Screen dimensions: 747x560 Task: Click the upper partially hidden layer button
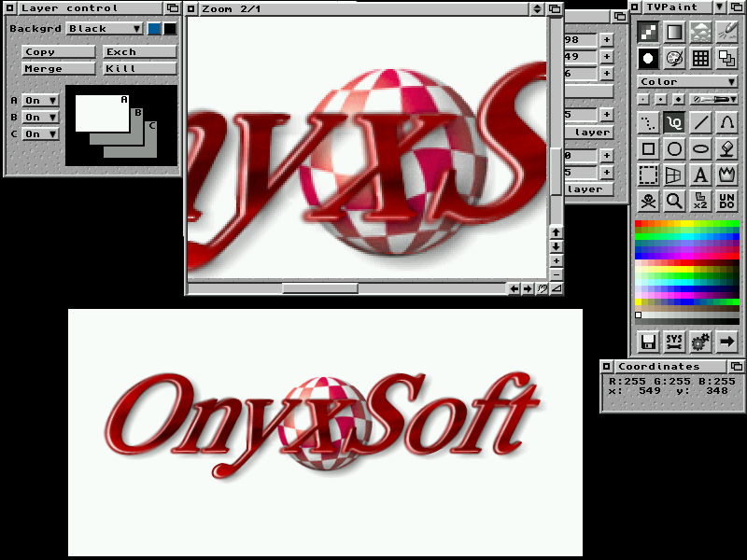(x=589, y=133)
